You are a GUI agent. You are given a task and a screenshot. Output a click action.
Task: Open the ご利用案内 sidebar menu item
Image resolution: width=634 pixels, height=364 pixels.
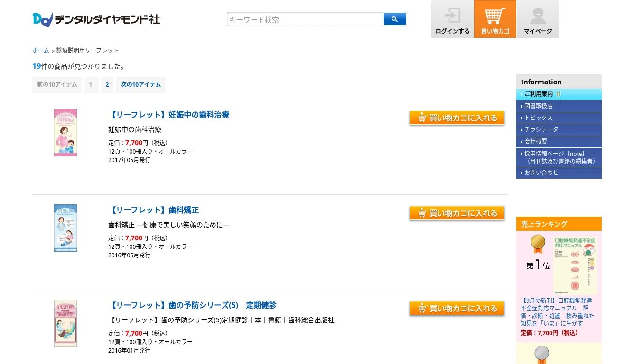pos(539,94)
